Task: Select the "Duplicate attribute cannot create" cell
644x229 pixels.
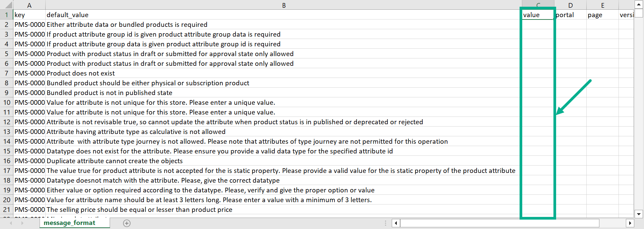Action: pos(114,161)
